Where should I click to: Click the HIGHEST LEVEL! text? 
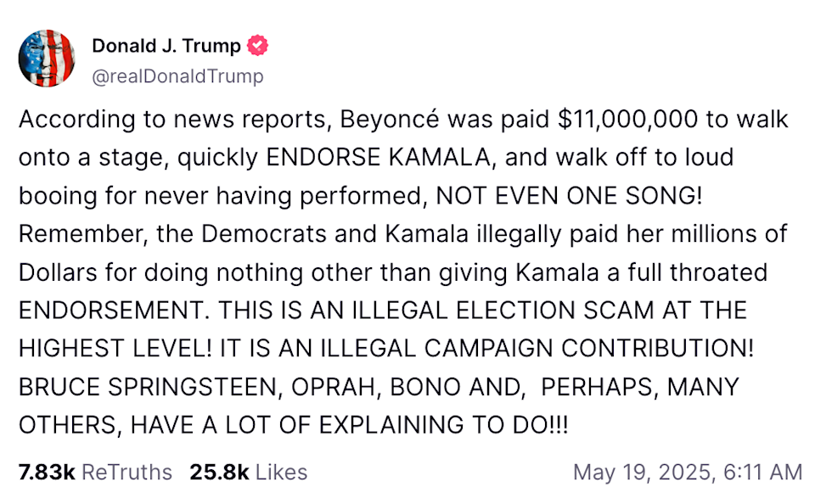(x=115, y=349)
